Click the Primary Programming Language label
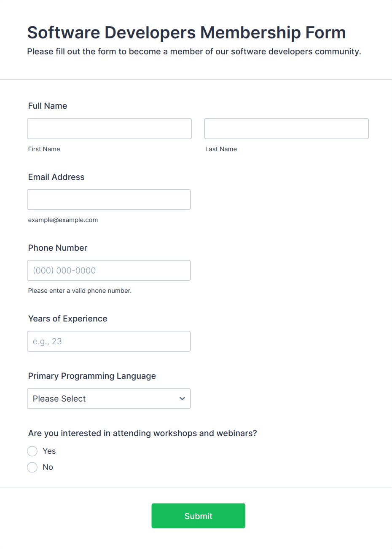The width and height of the screenshot is (392, 549). [92, 376]
